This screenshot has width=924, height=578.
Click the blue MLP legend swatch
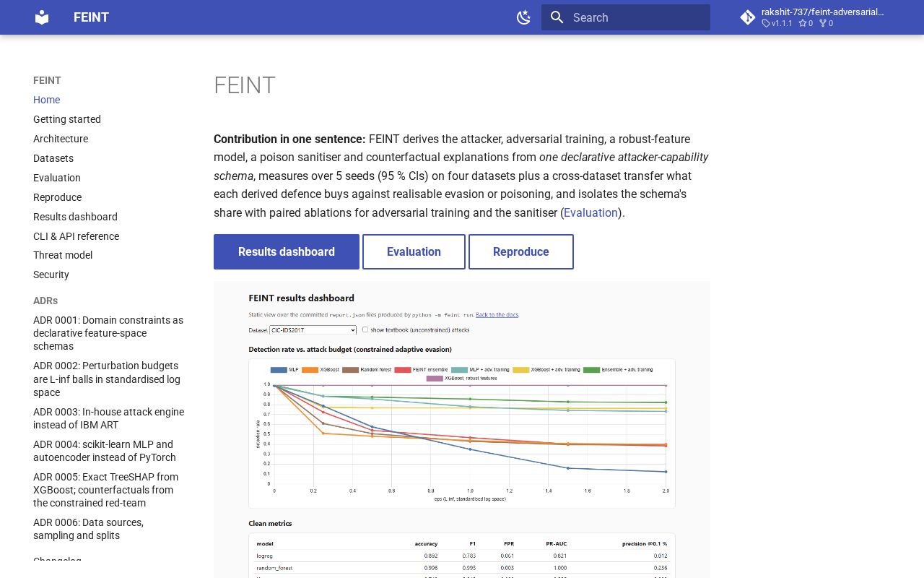click(279, 370)
